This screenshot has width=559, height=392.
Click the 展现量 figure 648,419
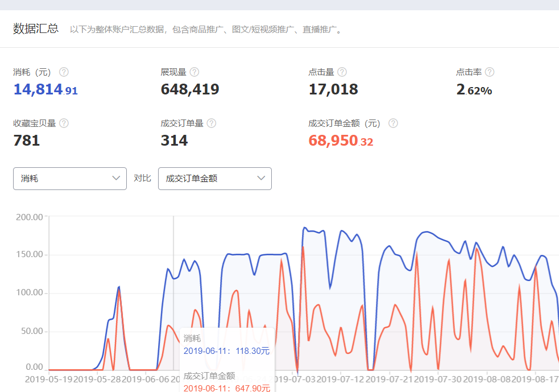click(x=190, y=90)
